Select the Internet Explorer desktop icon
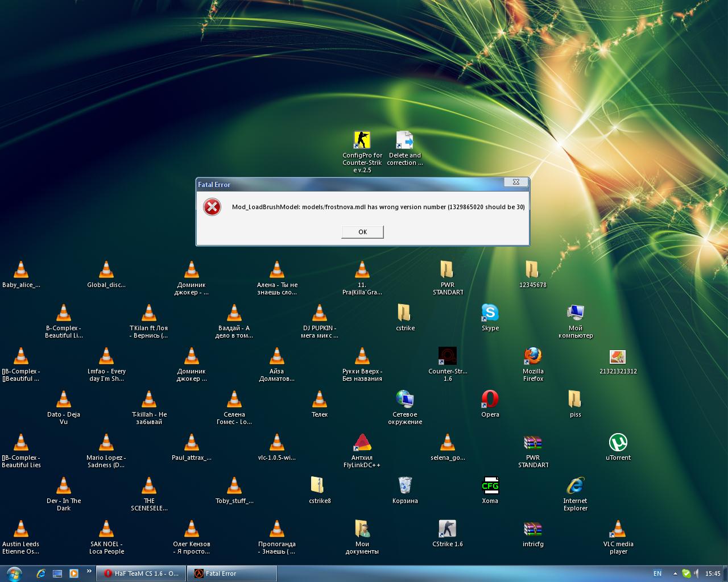The width and height of the screenshot is (728, 582). 575,487
